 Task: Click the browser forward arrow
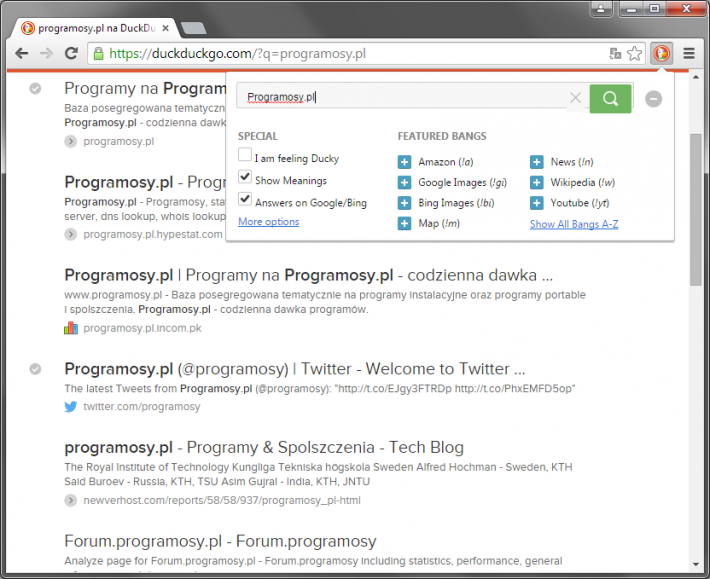46,53
